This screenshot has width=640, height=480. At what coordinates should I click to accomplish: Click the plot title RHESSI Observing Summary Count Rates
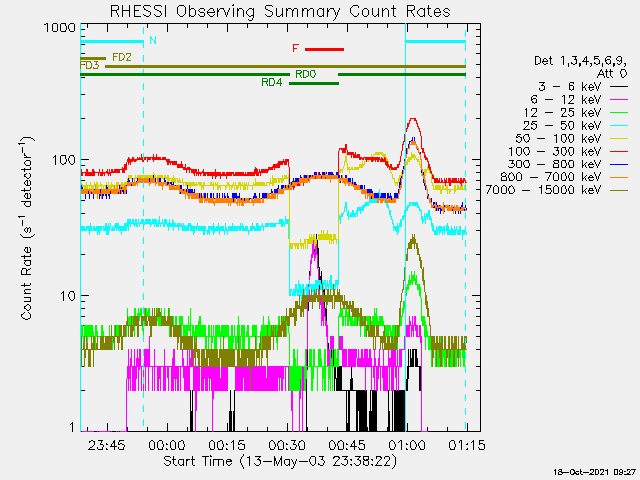pyautogui.click(x=280, y=11)
